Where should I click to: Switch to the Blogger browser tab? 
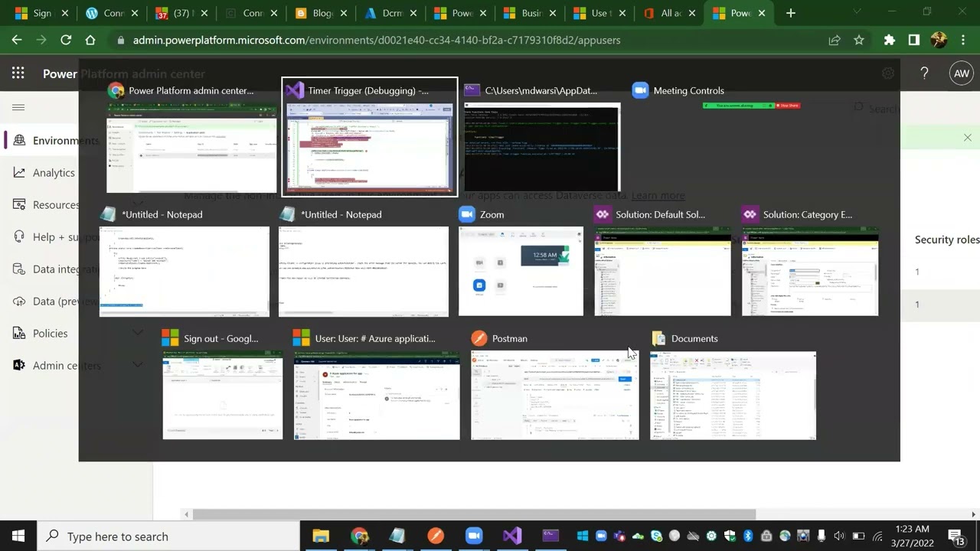coord(321,13)
